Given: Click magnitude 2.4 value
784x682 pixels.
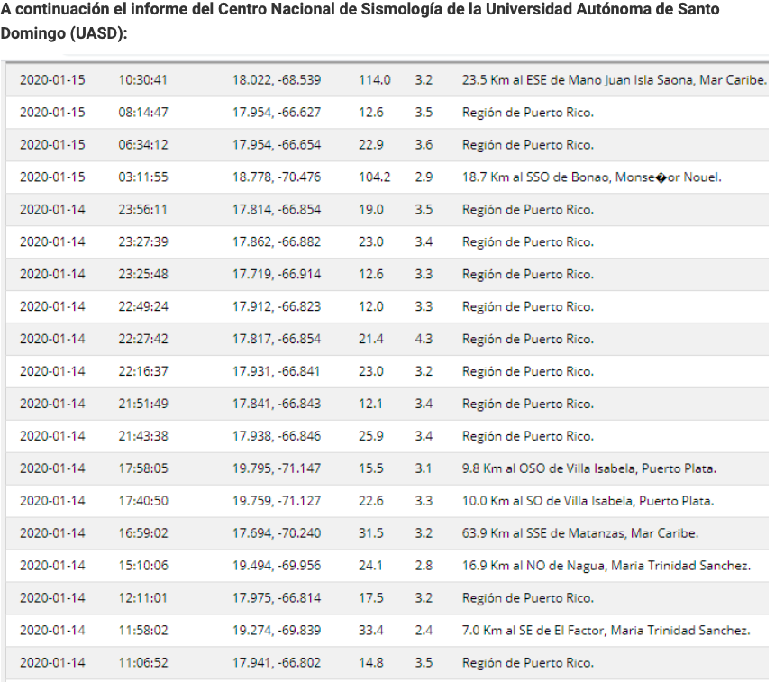Looking at the screenshot, I should tap(424, 631).
